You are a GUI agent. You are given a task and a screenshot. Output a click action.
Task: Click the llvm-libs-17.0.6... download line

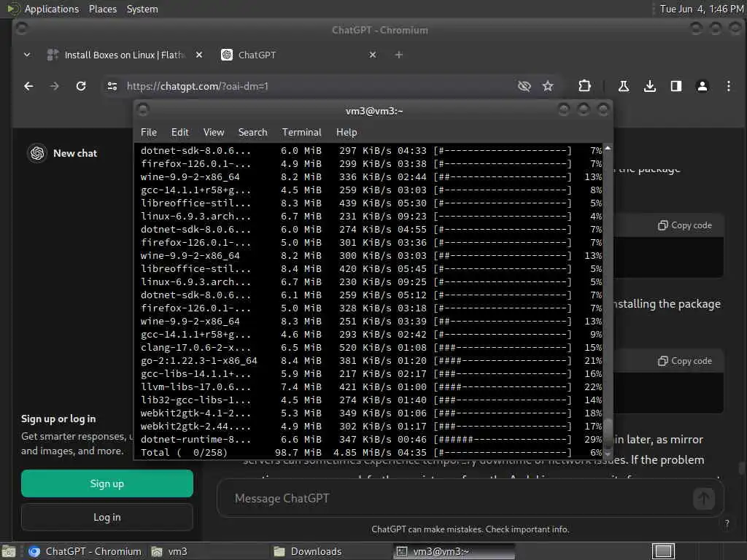[x=371, y=386]
